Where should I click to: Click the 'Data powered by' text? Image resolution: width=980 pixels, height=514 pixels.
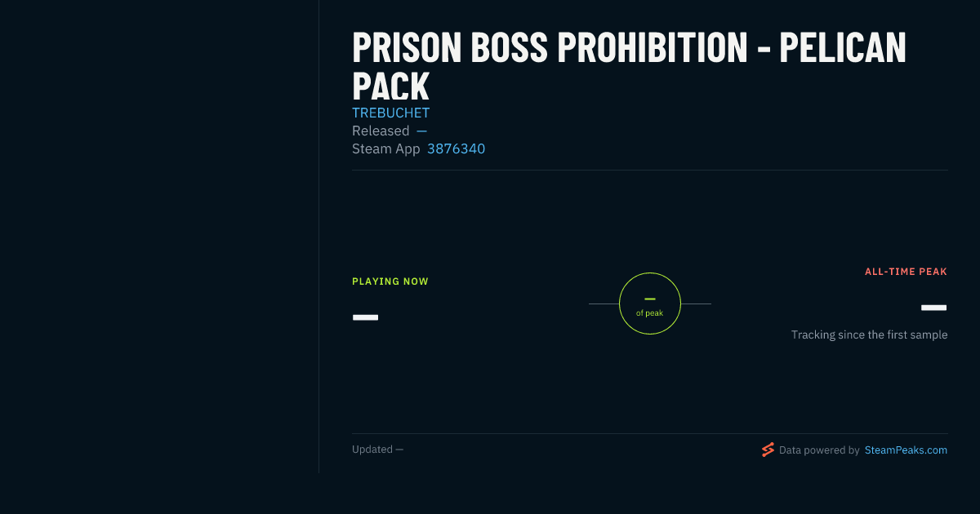(819, 450)
